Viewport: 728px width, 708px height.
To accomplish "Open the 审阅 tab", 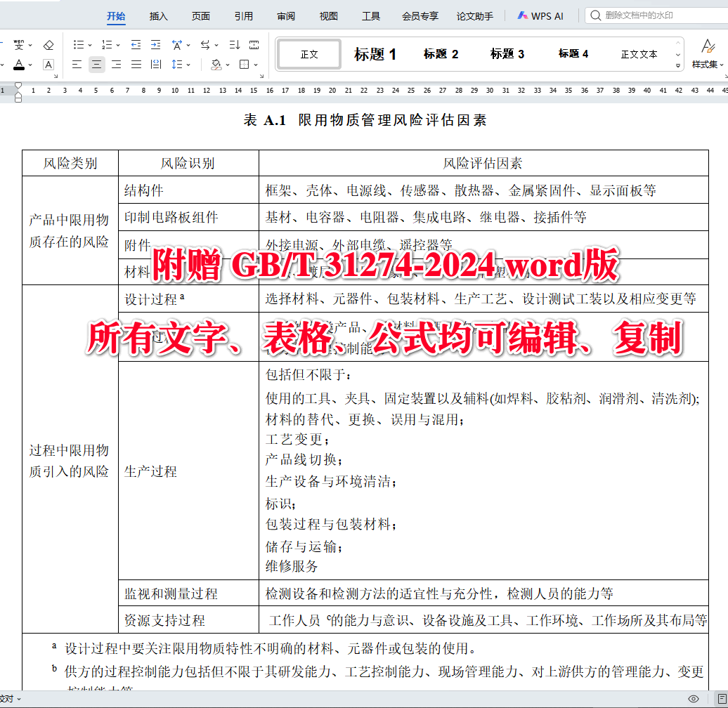I will tap(286, 16).
